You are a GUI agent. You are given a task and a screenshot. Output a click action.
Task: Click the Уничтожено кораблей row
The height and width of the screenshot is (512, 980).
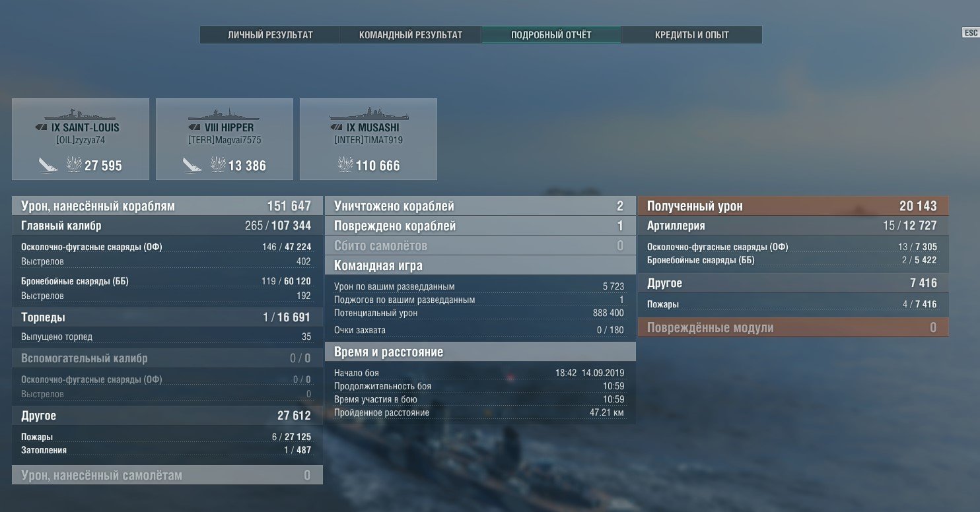point(480,206)
